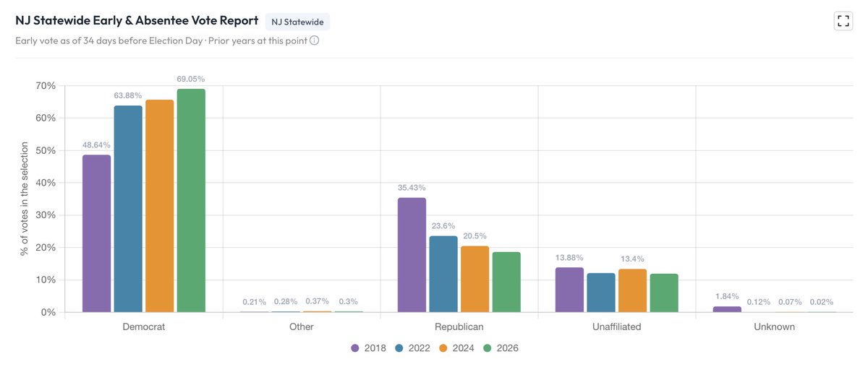Select the NJ Statewide tag

(x=297, y=22)
